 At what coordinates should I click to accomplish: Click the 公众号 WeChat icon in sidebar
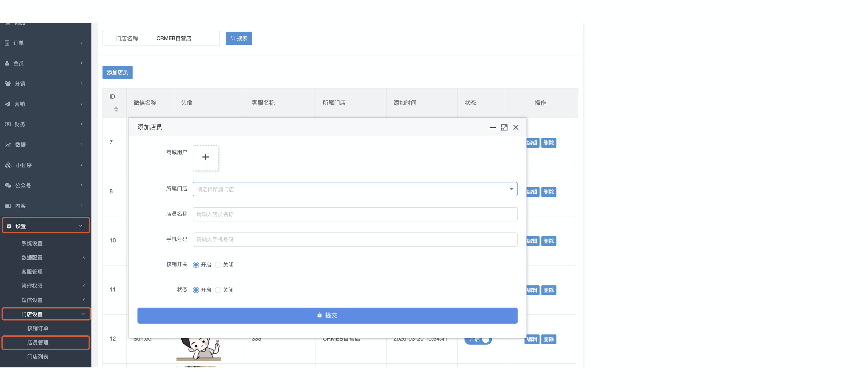(x=8, y=186)
